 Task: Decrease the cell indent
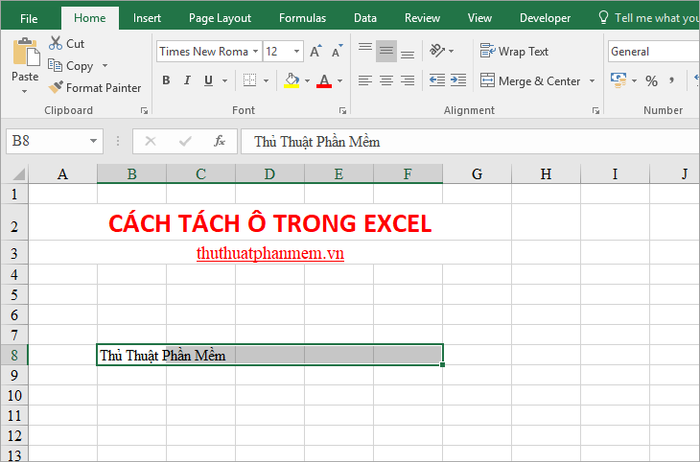pos(437,80)
